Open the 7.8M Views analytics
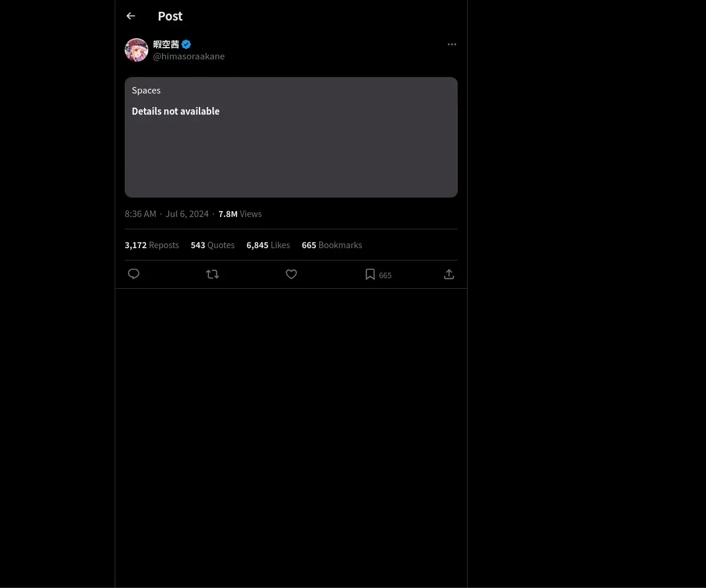The width and height of the screenshot is (706, 588). (x=240, y=214)
